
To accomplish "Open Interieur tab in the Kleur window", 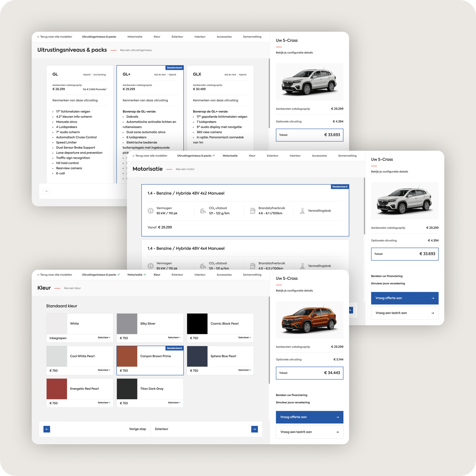I will (x=200, y=275).
